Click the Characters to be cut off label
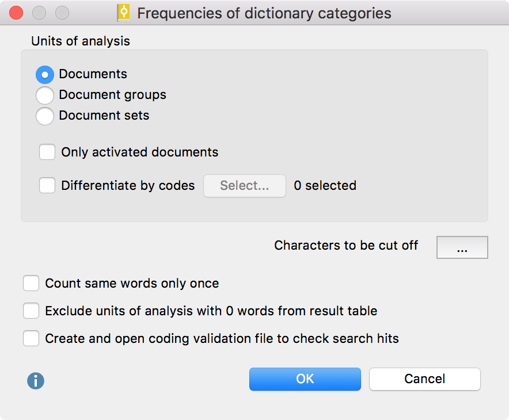This screenshot has width=509, height=420. pyautogui.click(x=346, y=246)
